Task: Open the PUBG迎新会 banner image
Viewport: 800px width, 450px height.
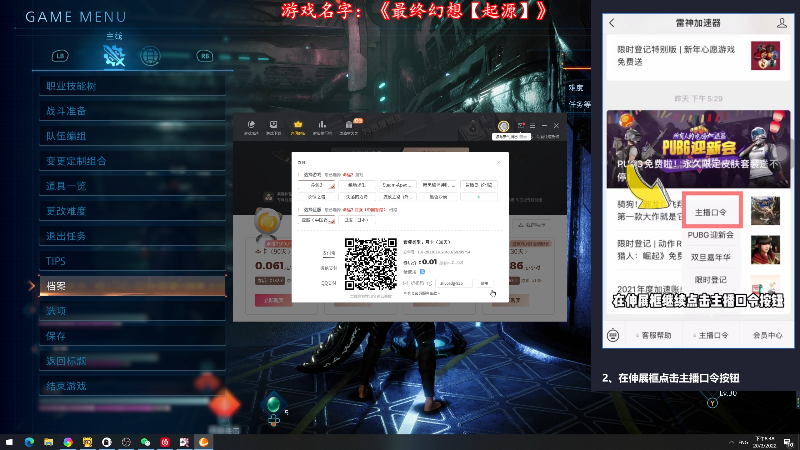Action: [698, 149]
